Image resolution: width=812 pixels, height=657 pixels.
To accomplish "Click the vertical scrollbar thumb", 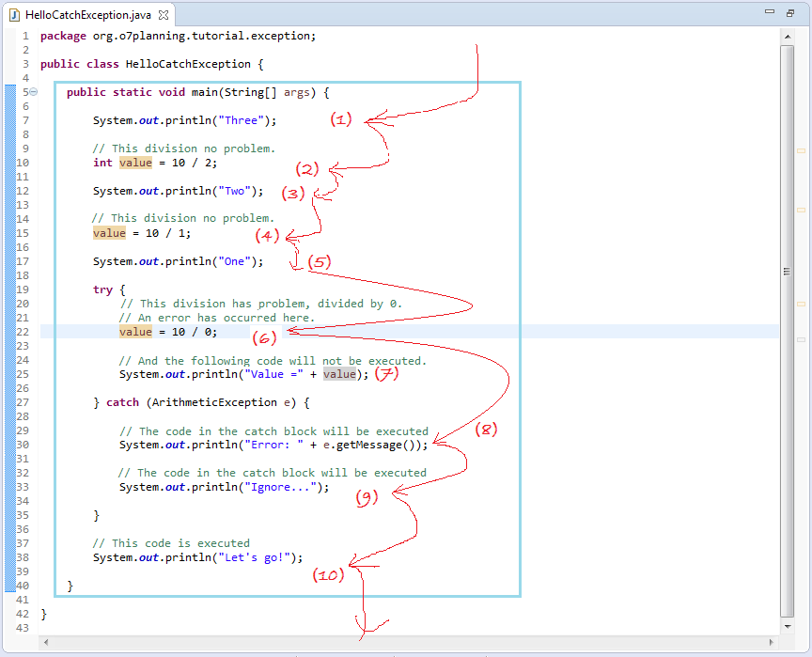I will click(788, 332).
